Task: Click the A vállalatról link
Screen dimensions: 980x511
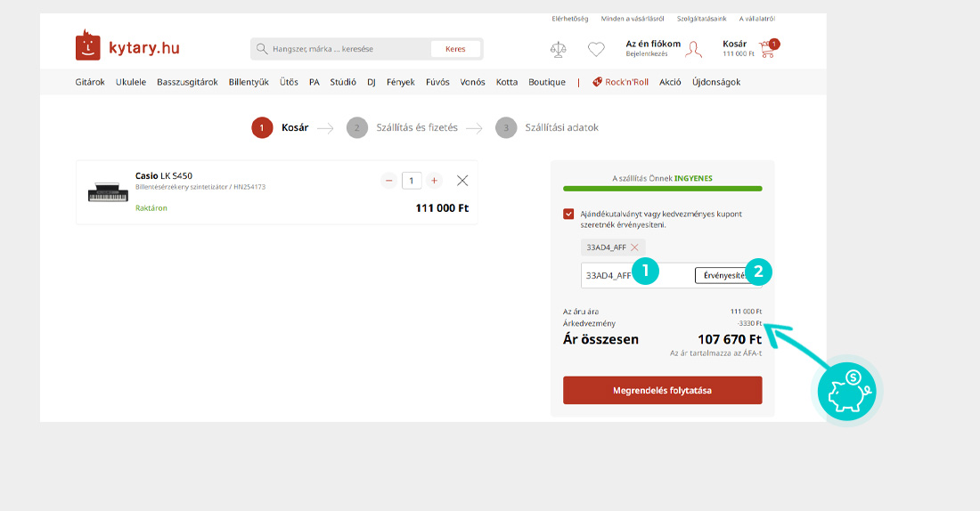Action: tap(757, 19)
